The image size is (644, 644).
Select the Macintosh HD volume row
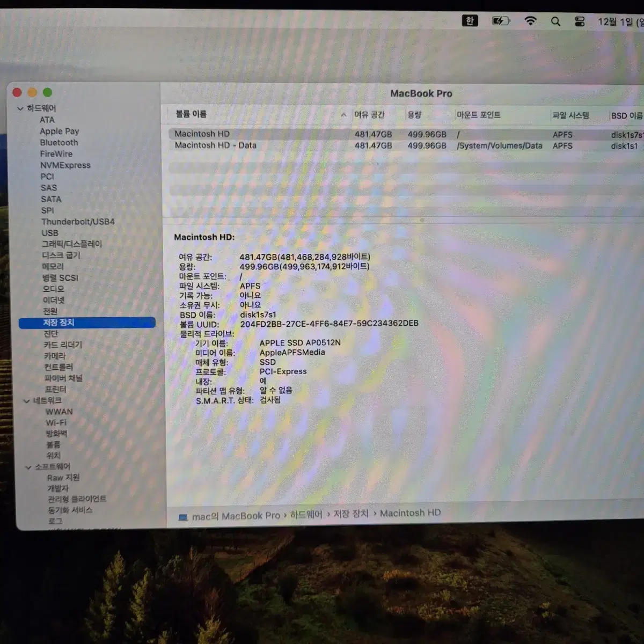(406, 134)
